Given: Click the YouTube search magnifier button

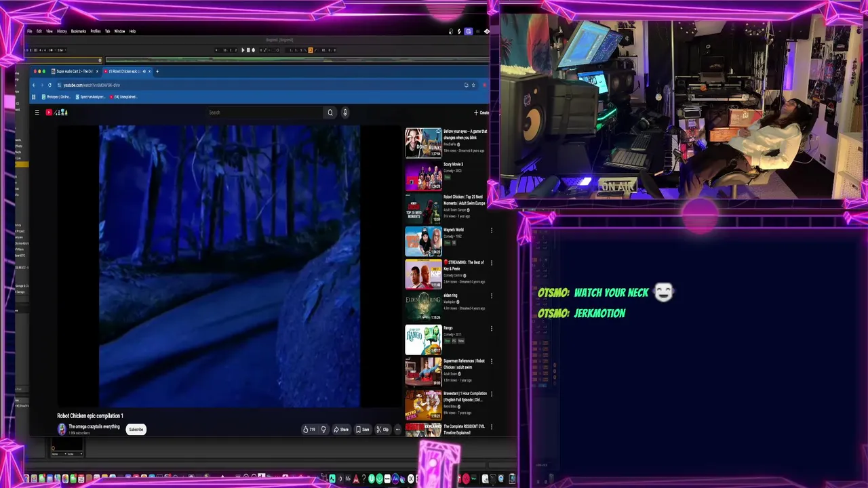Looking at the screenshot, I should tap(330, 113).
